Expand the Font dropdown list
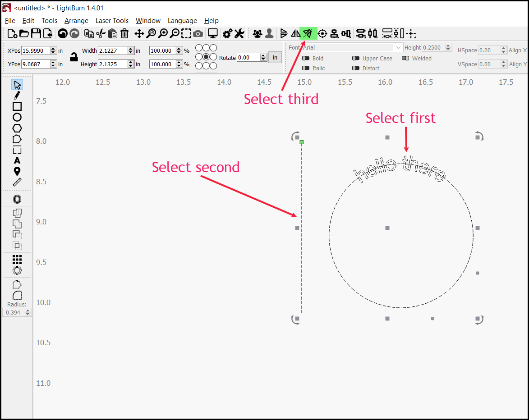529x420 pixels. 398,47
